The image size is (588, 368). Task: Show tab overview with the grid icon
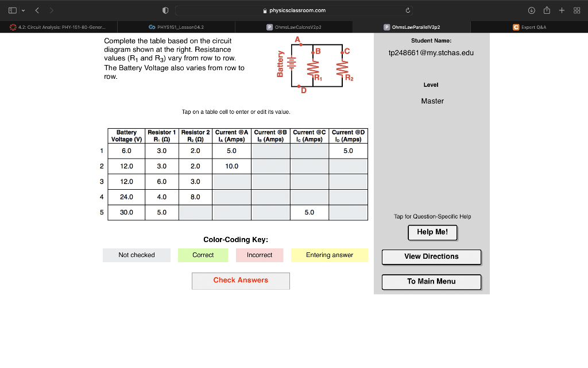575,10
